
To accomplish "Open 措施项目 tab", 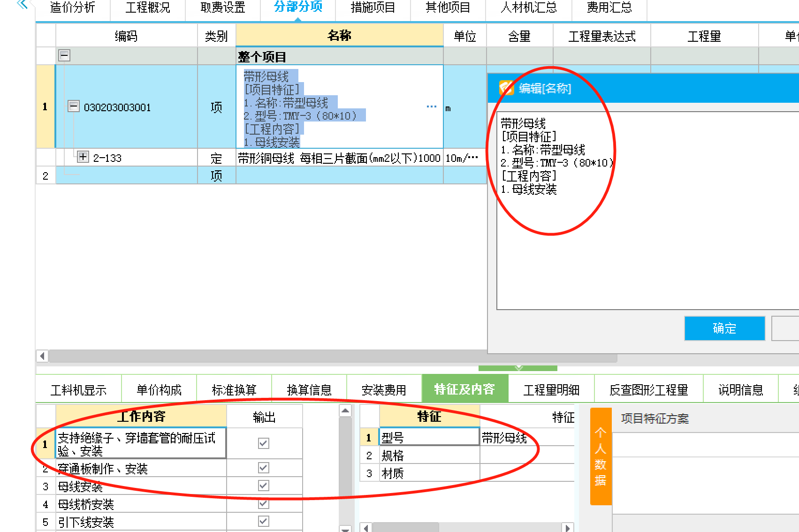I will pos(373,8).
